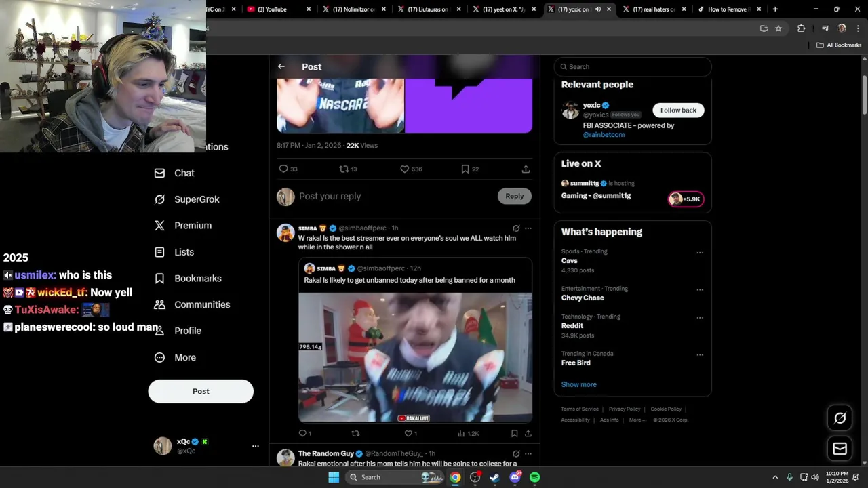Open Lists in the sidebar
The width and height of the screenshot is (868, 488).
tap(174, 252)
